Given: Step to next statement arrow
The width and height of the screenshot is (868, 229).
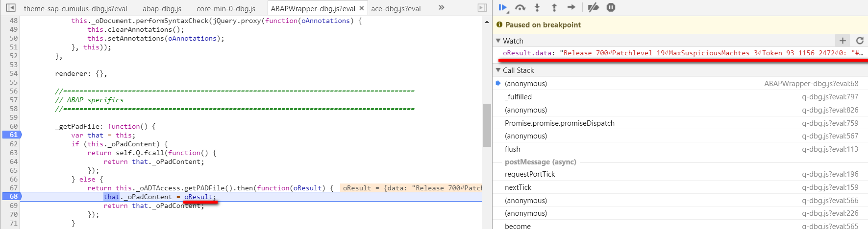Looking at the screenshot, I should pyautogui.click(x=571, y=7).
